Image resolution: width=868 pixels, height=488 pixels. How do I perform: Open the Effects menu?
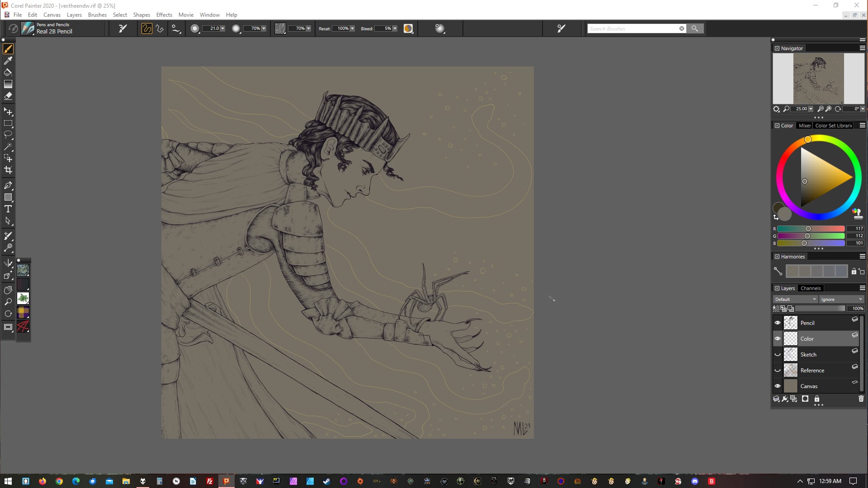pyautogui.click(x=164, y=14)
